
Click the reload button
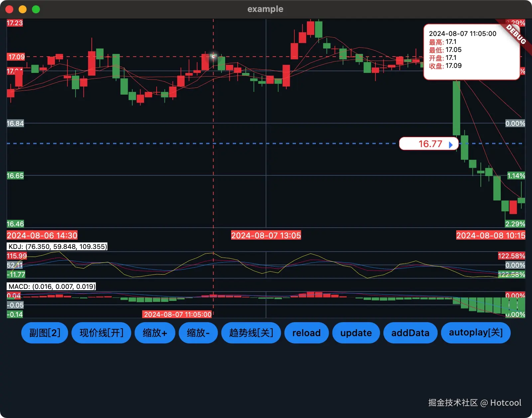pos(307,332)
